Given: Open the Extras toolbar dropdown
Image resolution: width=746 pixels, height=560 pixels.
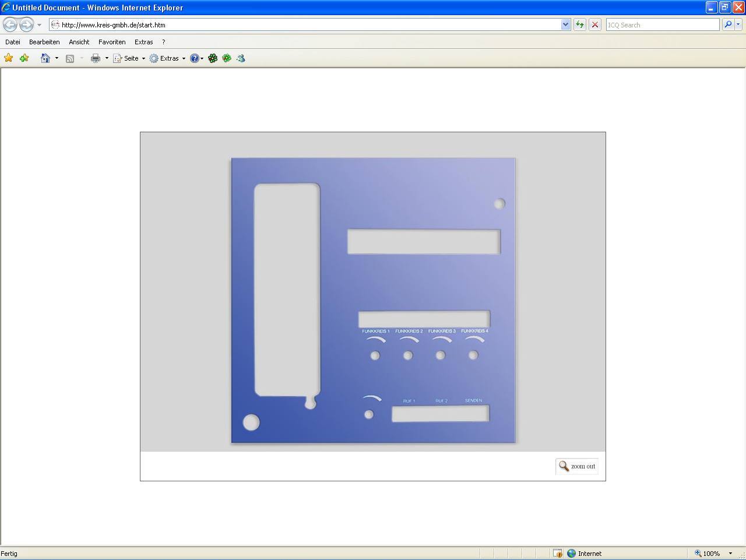Looking at the screenshot, I should (x=184, y=58).
